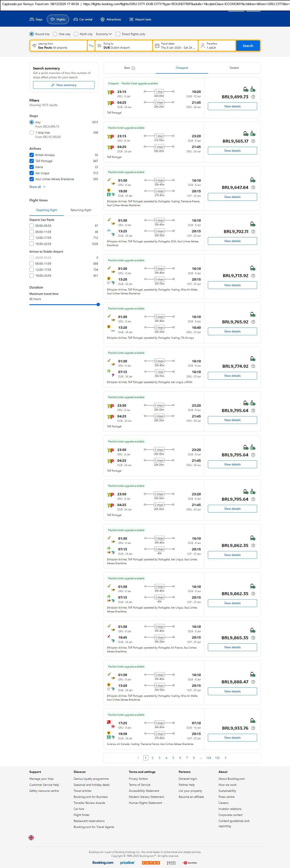
Task: Click the View summary button
Action: [64, 85]
